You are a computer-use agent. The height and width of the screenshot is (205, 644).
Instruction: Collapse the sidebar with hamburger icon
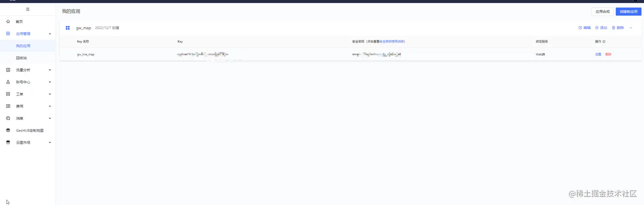pyautogui.click(x=28, y=9)
